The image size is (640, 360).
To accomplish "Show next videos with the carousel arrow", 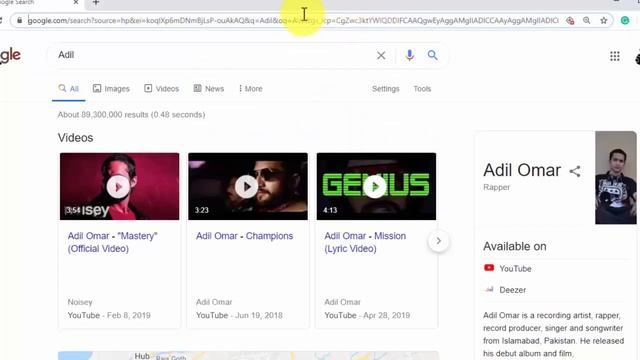I will tap(438, 241).
